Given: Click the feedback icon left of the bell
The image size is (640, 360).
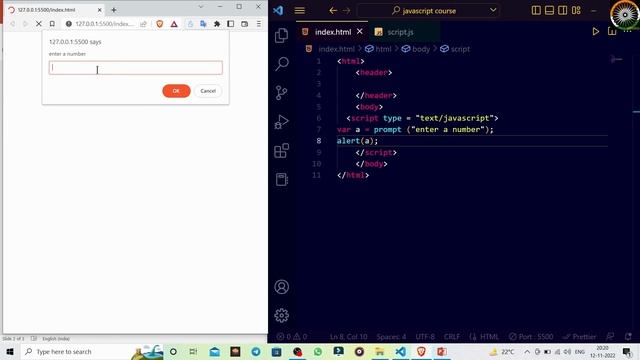Looking at the screenshot, I should pyautogui.click(x=610, y=337).
